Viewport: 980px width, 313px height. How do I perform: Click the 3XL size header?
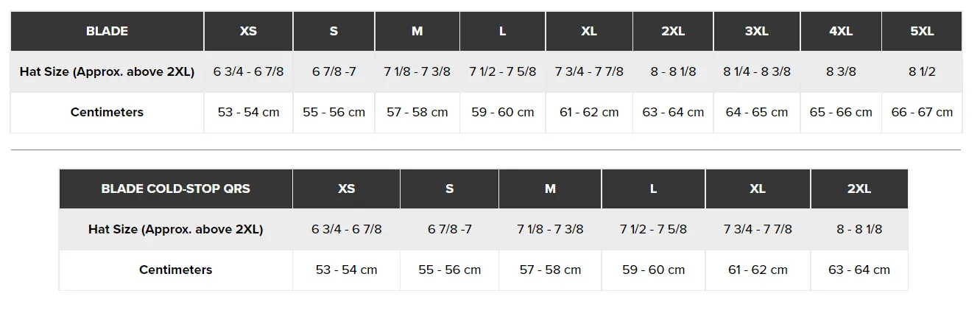pos(757,31)
